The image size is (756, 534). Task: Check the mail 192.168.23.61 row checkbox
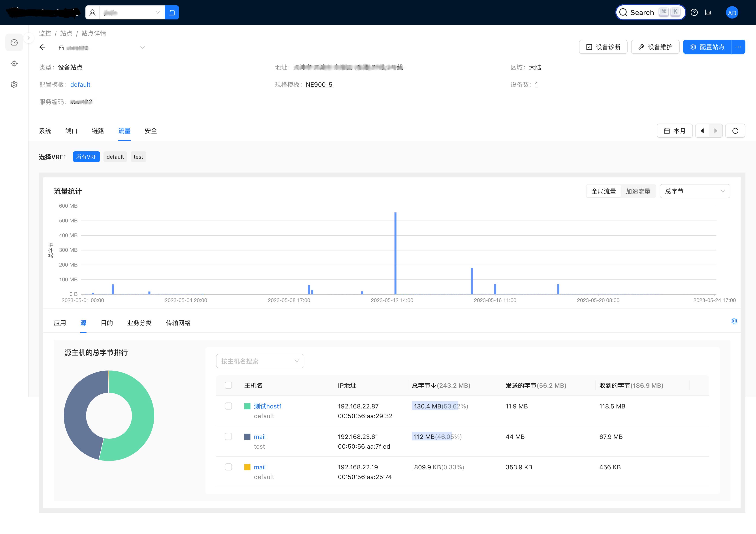(228, 436)
